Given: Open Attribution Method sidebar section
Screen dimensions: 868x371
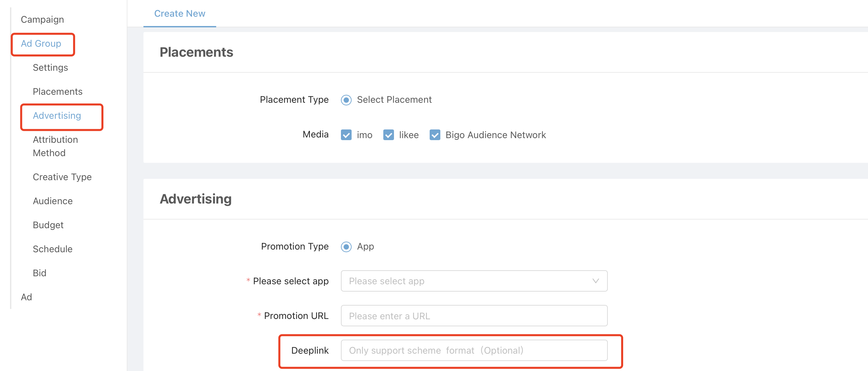Looking at the screenshot, I should pyautogui.click(x=55, y=146).
